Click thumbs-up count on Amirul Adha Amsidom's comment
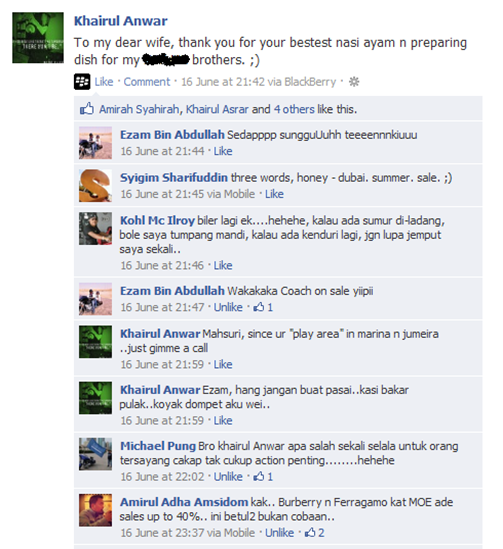This screenshot has width=503, height=549. pos(314,533)
